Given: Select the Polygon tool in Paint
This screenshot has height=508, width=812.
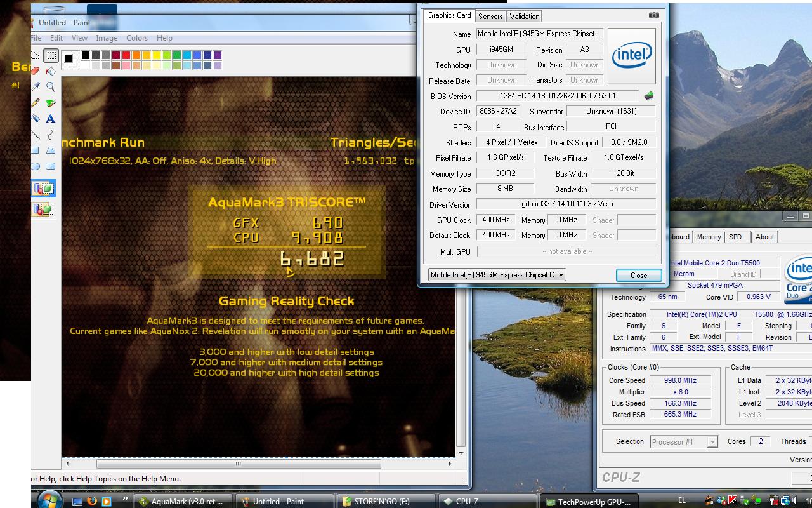Looking at the screenshot, I should pyautogui.click(x=51, y=150).
